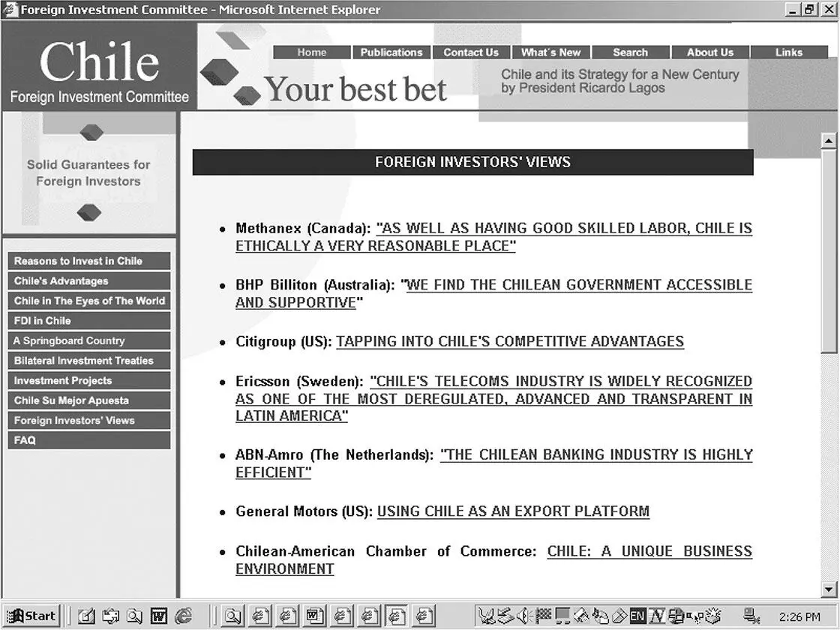Screen dimensions: 840x630
Task: Click Solid Guarantees for Foreign Investors banner
Action: coord(88,172)
